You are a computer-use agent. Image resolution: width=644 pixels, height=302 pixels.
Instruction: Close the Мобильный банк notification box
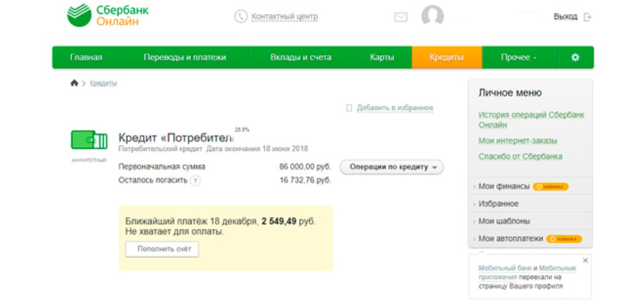[x=585, y=260]
